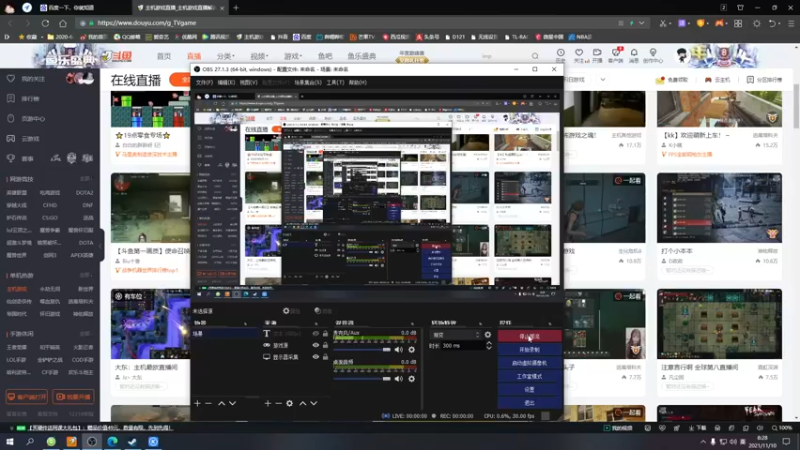This screenshot has height=450, width=800.
Task: Open the scene transition type dropdown
Action: point(456,335)
